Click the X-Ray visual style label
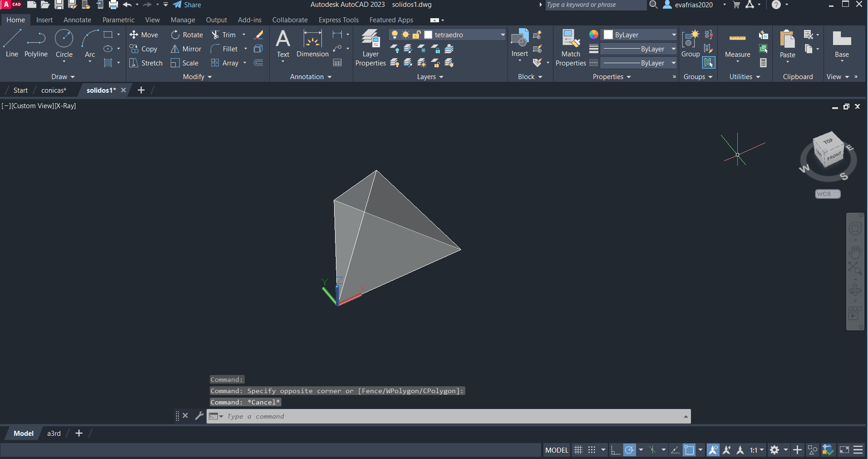The image size is (868, 459). 65,106
